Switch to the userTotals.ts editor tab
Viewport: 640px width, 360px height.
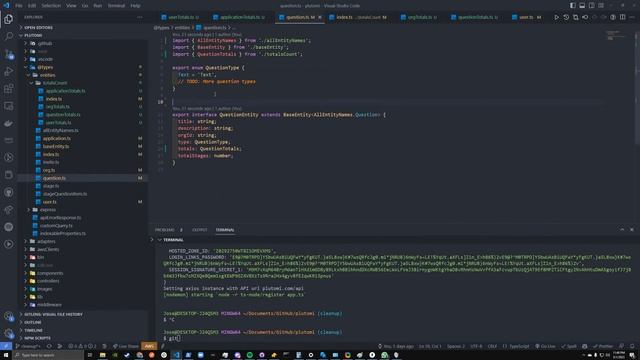point(180,17)
